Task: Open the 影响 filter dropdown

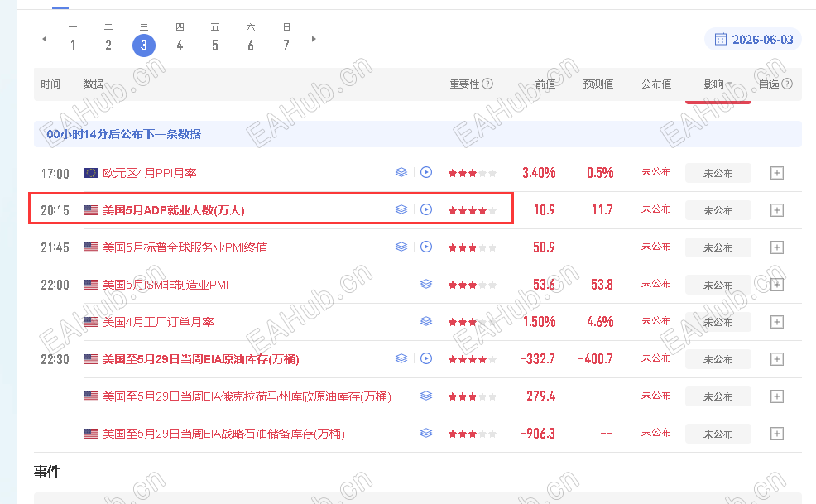Action: 718,84
